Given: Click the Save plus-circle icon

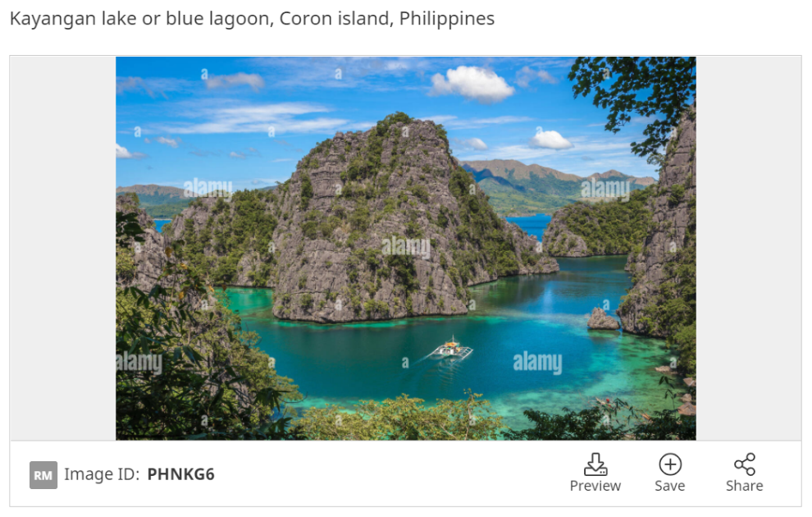Looking at the screenshot, I should point(670,464).
